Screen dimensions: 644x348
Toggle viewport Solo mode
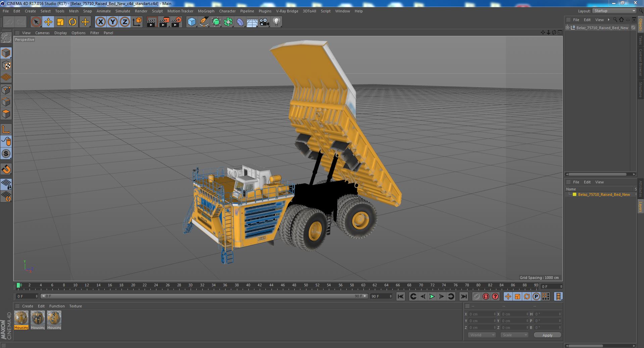click(6, 154)
